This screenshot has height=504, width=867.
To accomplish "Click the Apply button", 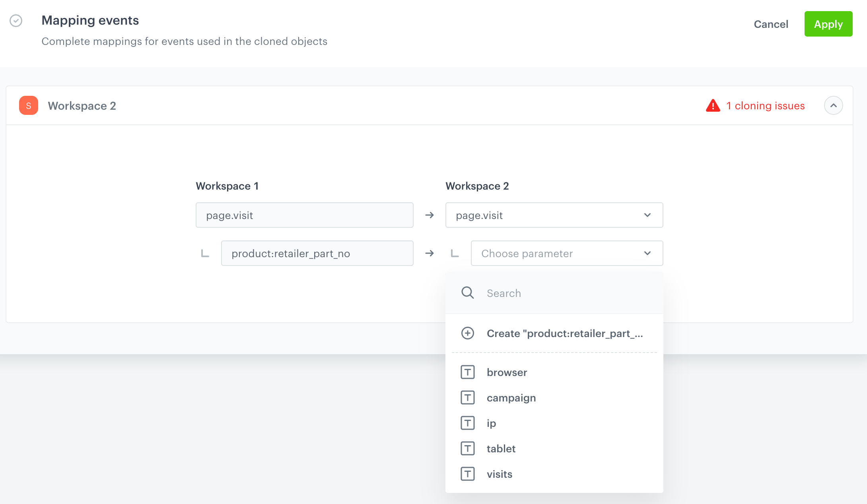I will point(828,24).
